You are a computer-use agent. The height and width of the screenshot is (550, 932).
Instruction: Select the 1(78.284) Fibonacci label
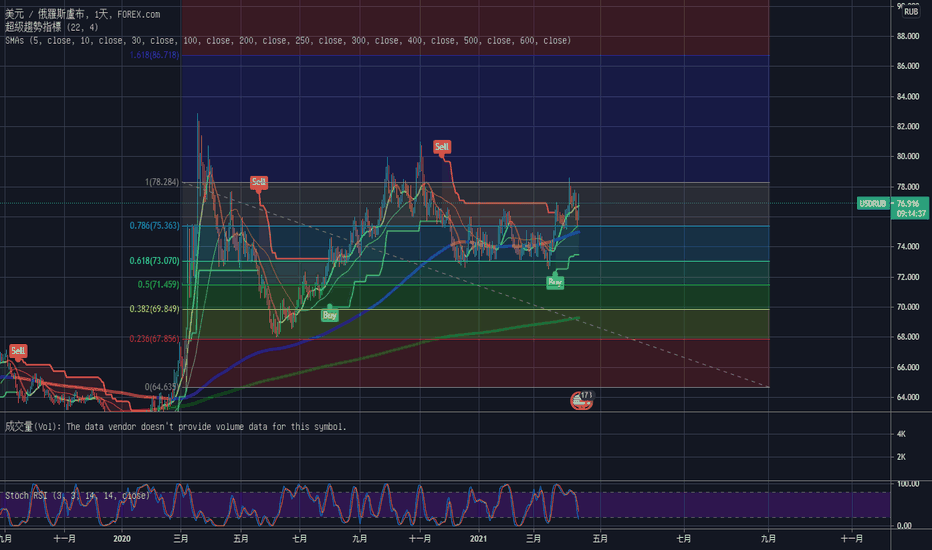click(x=162, y=182)
